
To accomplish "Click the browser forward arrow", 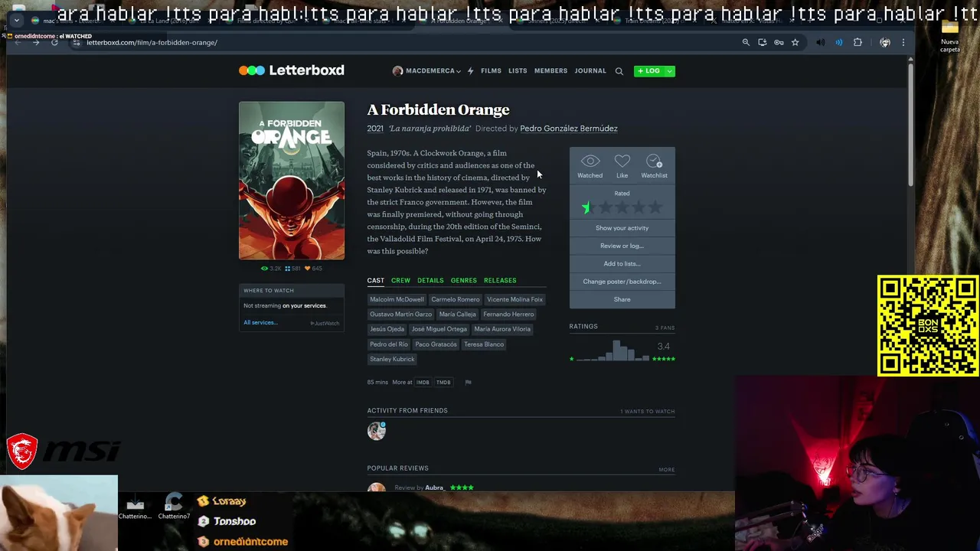I will pyautogui.click(x=36, y=43).
